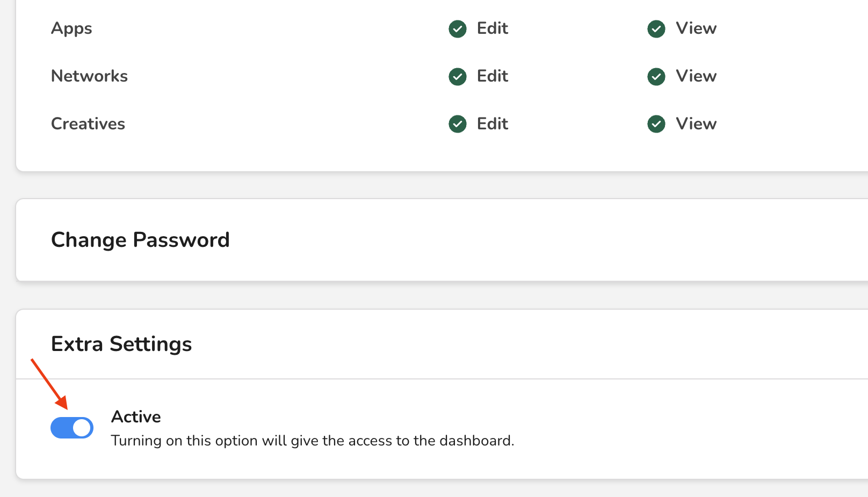Click the Networks row label
This screenshot has width=868, height=497.
click(x=89, y=76)
